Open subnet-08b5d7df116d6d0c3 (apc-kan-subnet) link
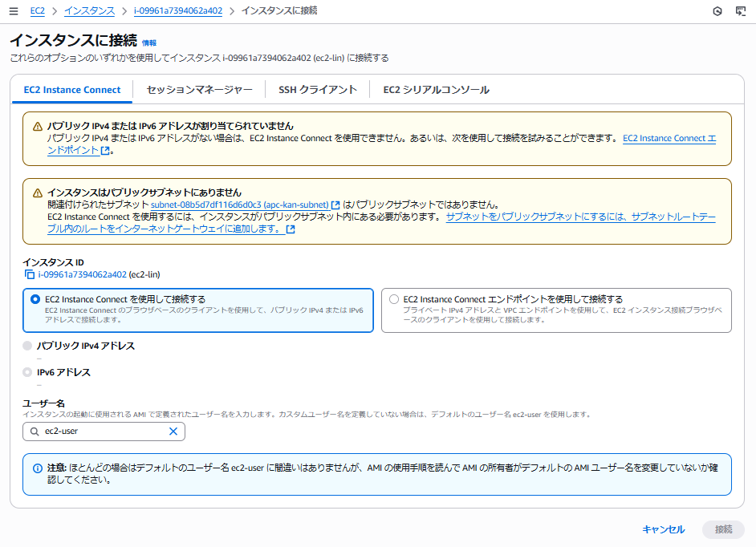 click(240, 205)
